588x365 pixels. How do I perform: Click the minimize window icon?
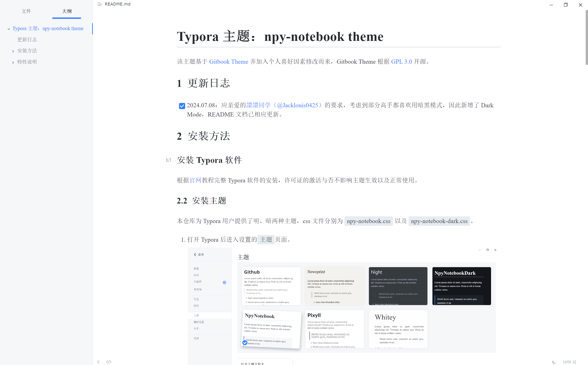point(551,5)
